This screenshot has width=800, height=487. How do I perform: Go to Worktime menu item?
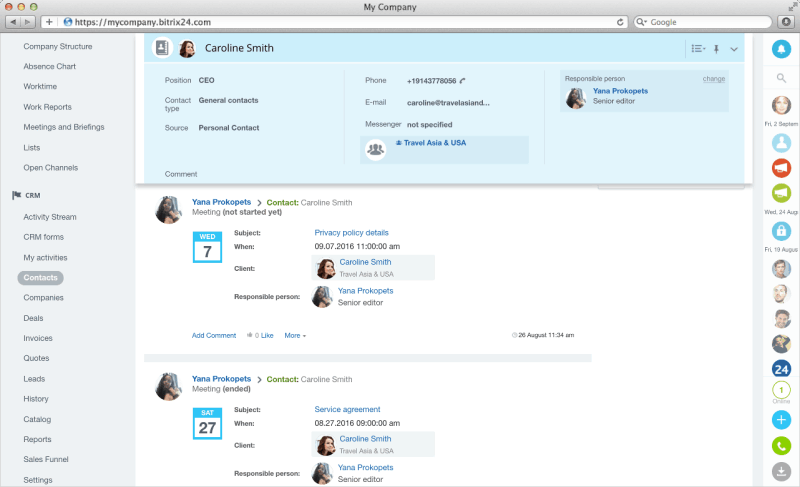click(x=40, y=87)
